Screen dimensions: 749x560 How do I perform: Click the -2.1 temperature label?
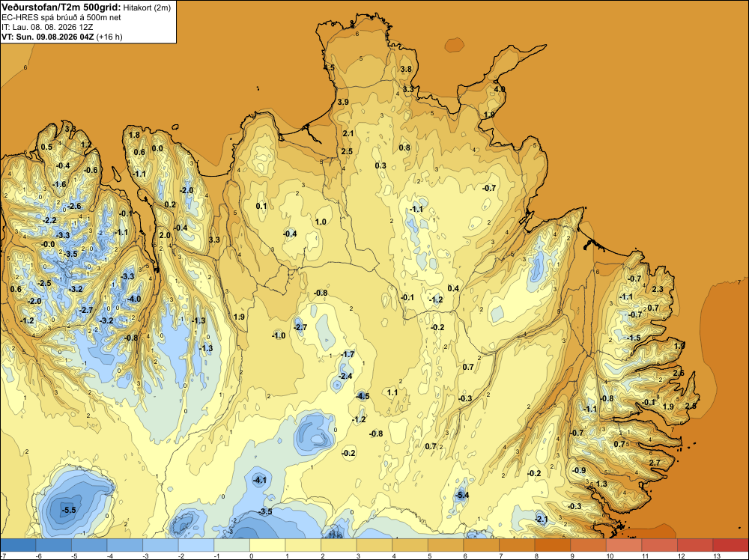pos(542,519)
